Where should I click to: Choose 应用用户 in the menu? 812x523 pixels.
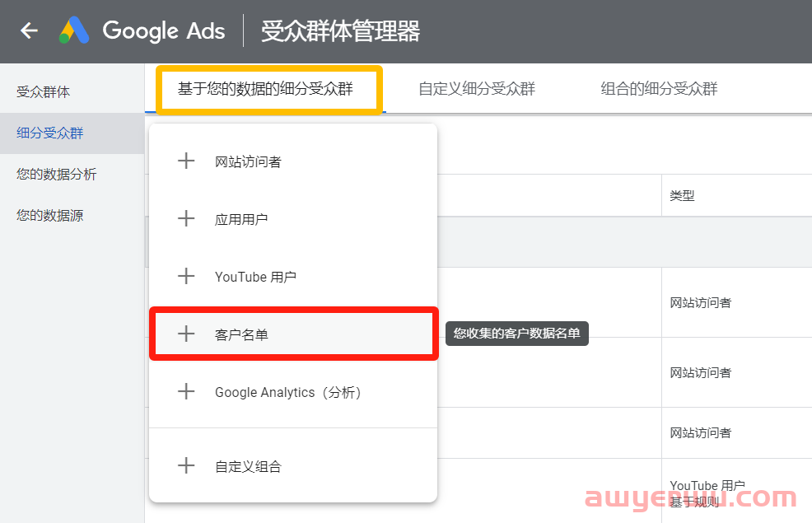293,219
